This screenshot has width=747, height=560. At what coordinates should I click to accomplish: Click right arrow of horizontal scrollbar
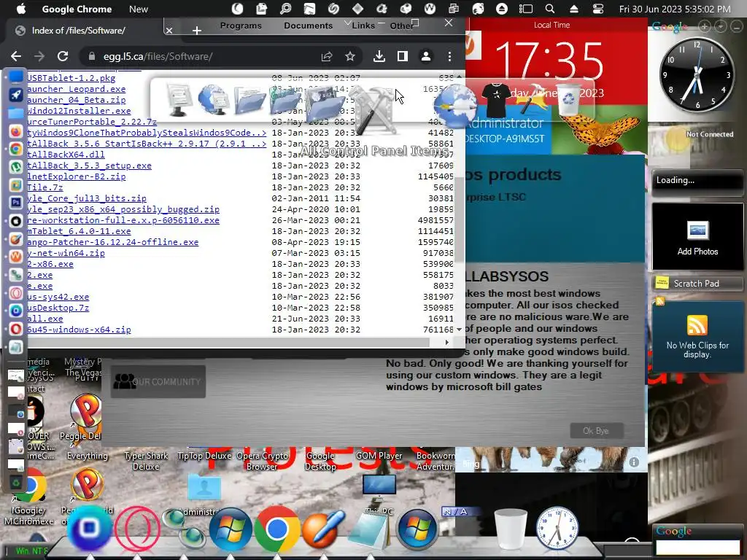click(x=446, y=342)
